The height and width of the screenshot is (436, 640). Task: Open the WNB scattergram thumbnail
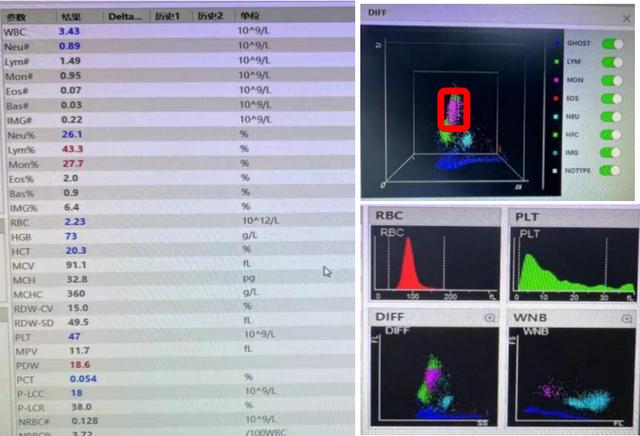[x=571, y=378]
